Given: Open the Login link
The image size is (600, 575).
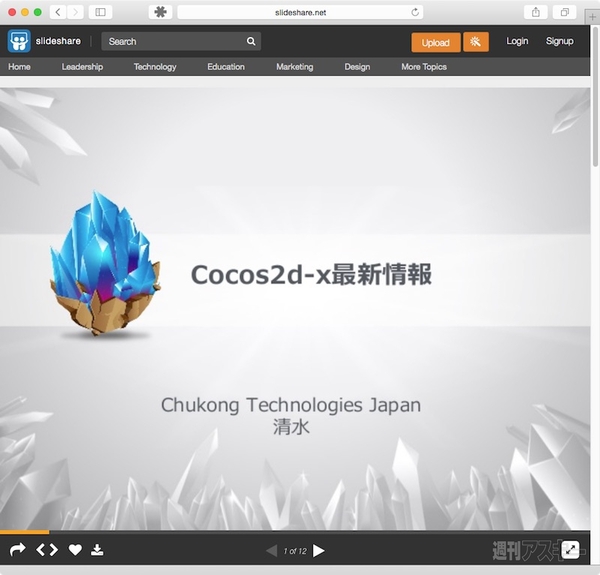Looking at the screenshot, I should [517, 41].
